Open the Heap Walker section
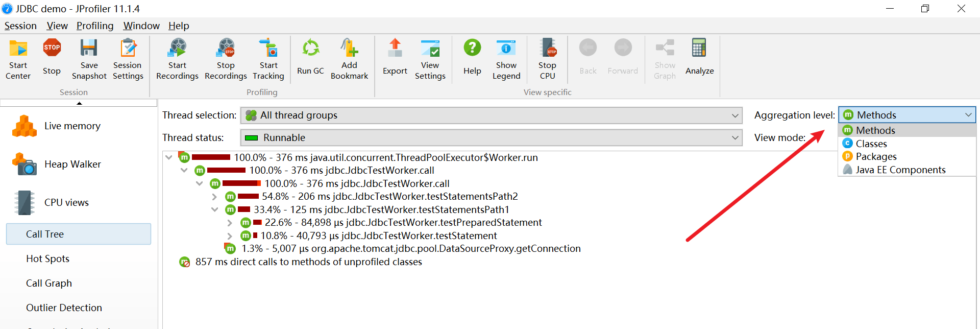This screenshot has width=980, height=329. tap(72, 165)
